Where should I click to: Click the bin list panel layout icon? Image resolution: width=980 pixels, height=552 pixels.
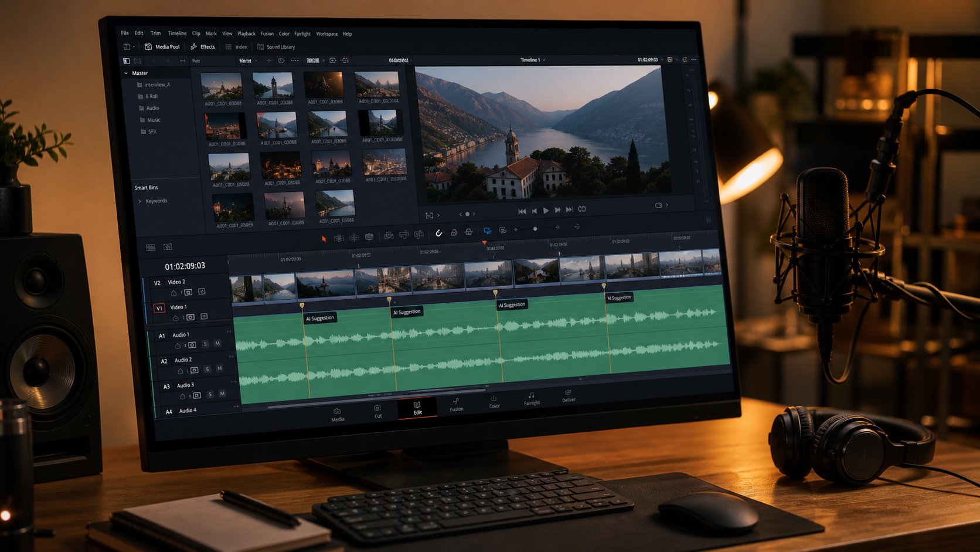126,61
